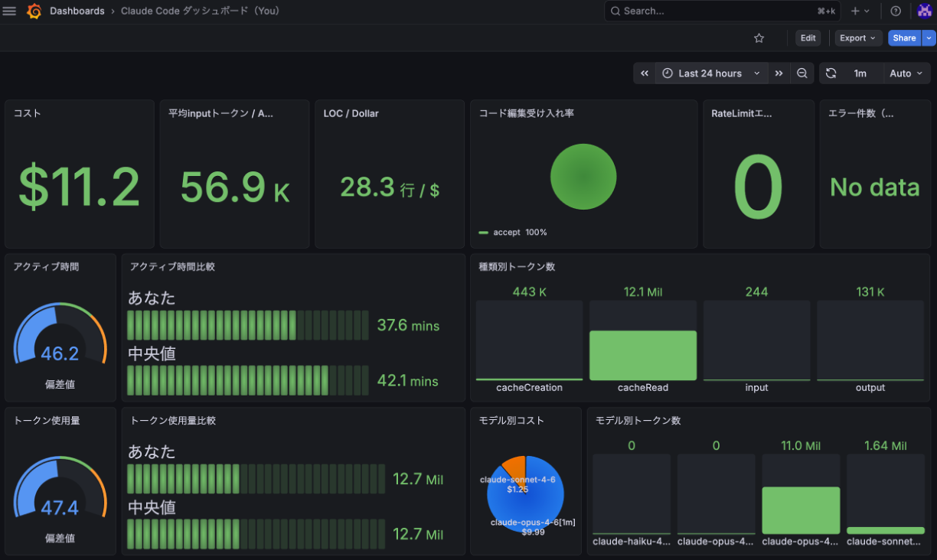Shift time range back using left double-chevron

pyautogui.click(x=645, y=73)
